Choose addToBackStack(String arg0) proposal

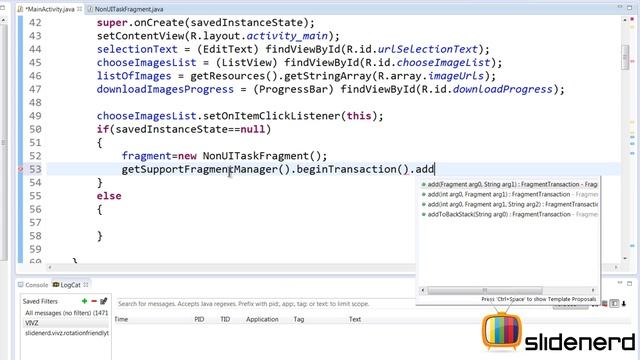(x=509, y=214)
